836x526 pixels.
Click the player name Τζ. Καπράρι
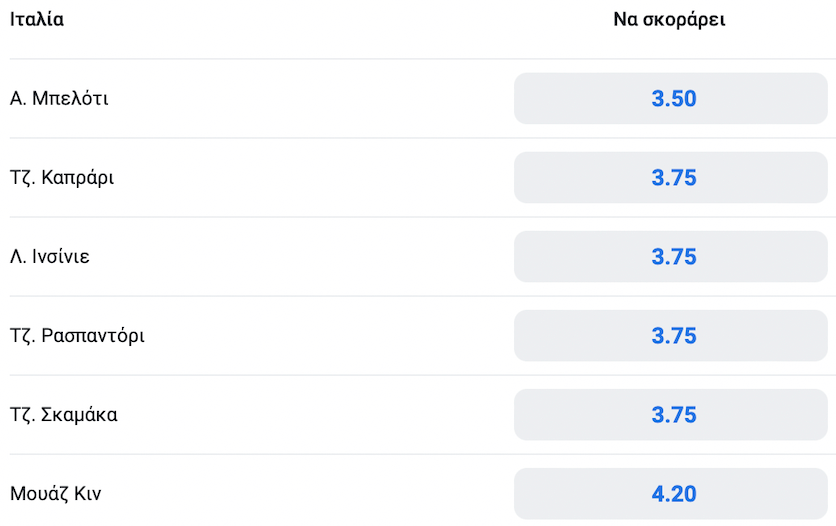[62, 177]
